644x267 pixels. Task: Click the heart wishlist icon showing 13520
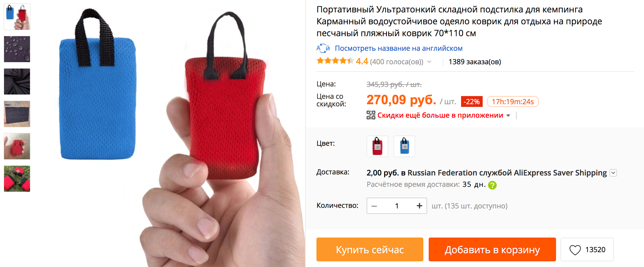[x=575, y=250]
